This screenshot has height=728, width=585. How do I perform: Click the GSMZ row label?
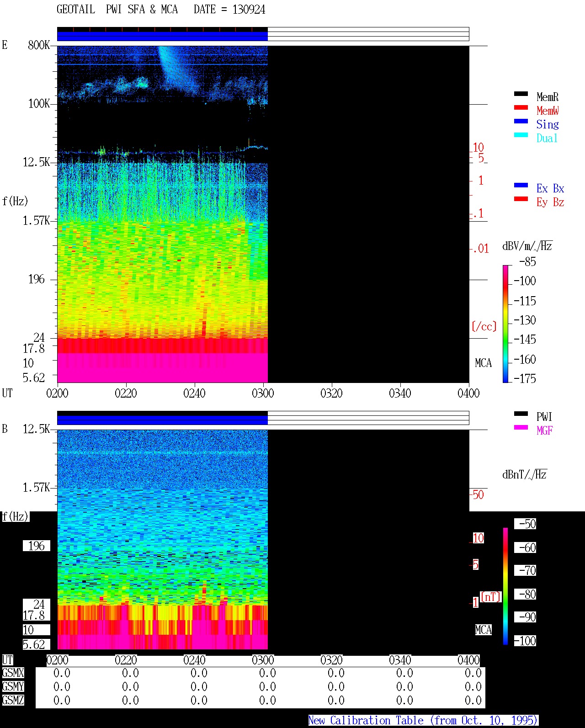click(x=13, y=700)
